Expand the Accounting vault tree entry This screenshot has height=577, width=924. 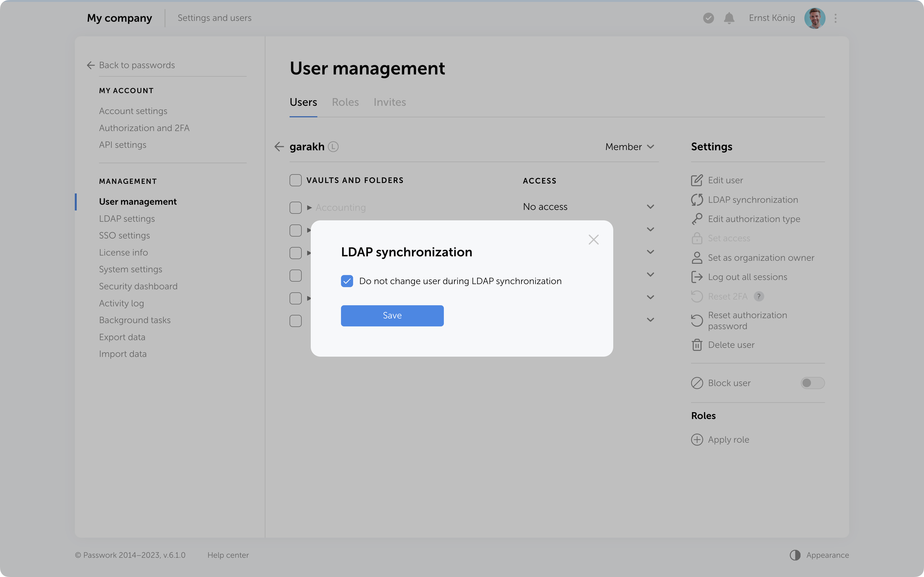309,208
